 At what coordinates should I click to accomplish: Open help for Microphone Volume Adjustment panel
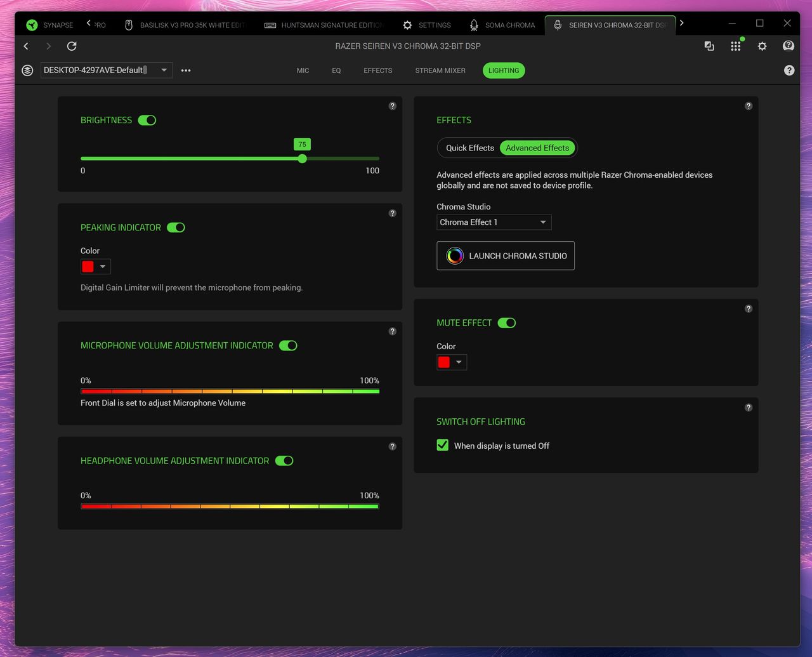tap(393, 331)
